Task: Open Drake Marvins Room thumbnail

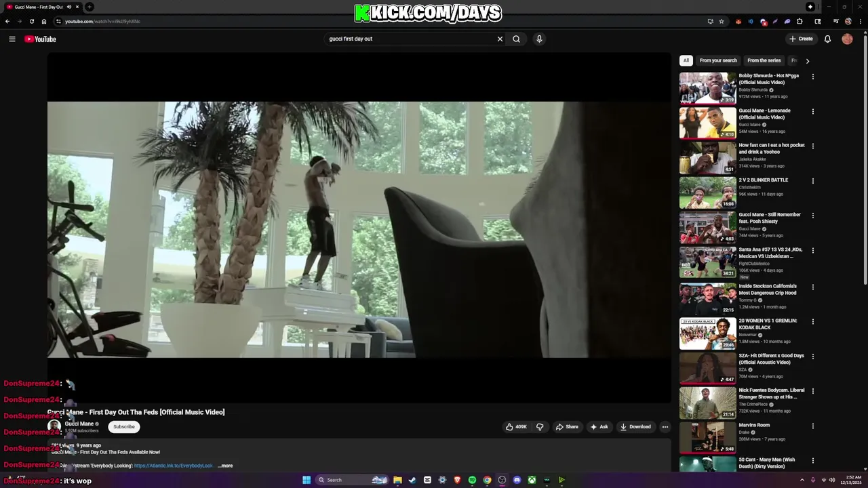Action: [707, 438]
